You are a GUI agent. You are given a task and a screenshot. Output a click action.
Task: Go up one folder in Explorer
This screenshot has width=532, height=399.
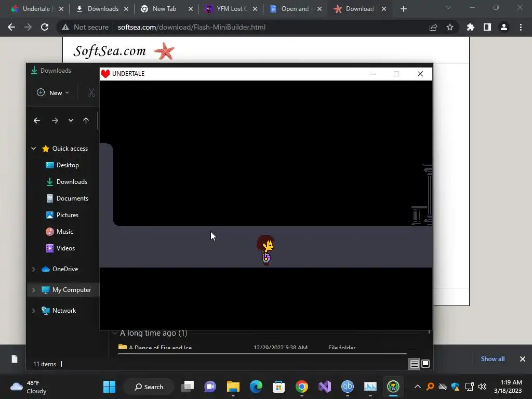[x=86, y=121]
